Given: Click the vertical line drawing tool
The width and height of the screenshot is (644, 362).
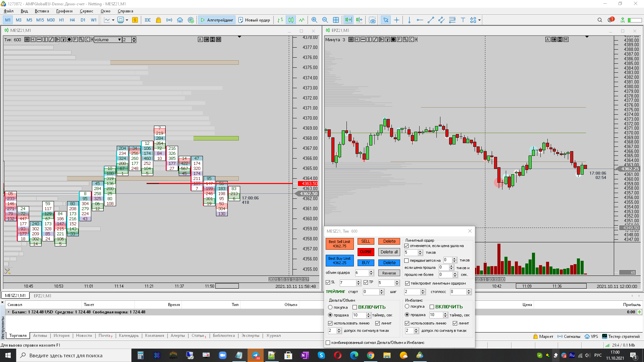Looking at the screenshot, I should coord(409,20).
